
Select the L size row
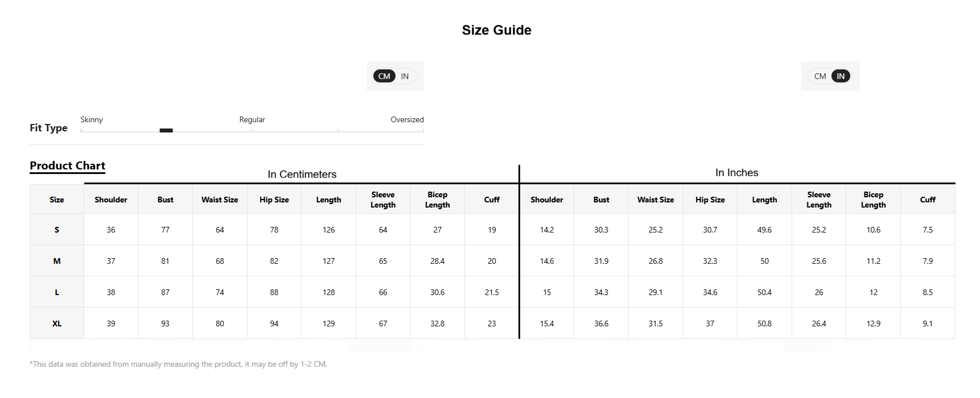(492, 292)
